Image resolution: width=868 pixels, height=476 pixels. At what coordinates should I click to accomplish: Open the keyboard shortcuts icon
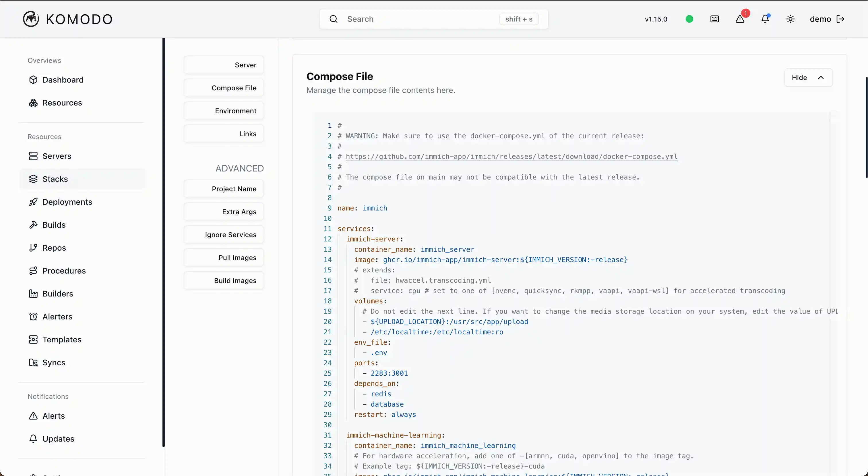pyautogui.click(x=714, y=19)
